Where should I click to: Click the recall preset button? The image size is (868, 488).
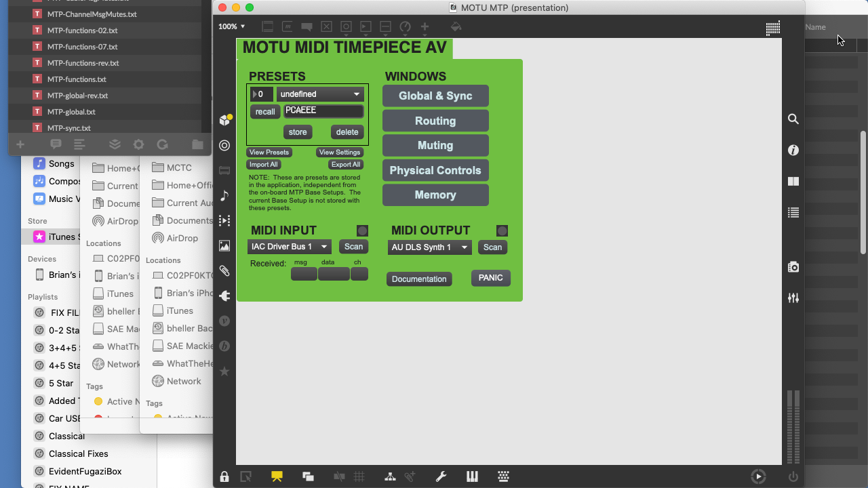(x=265, y=112)
